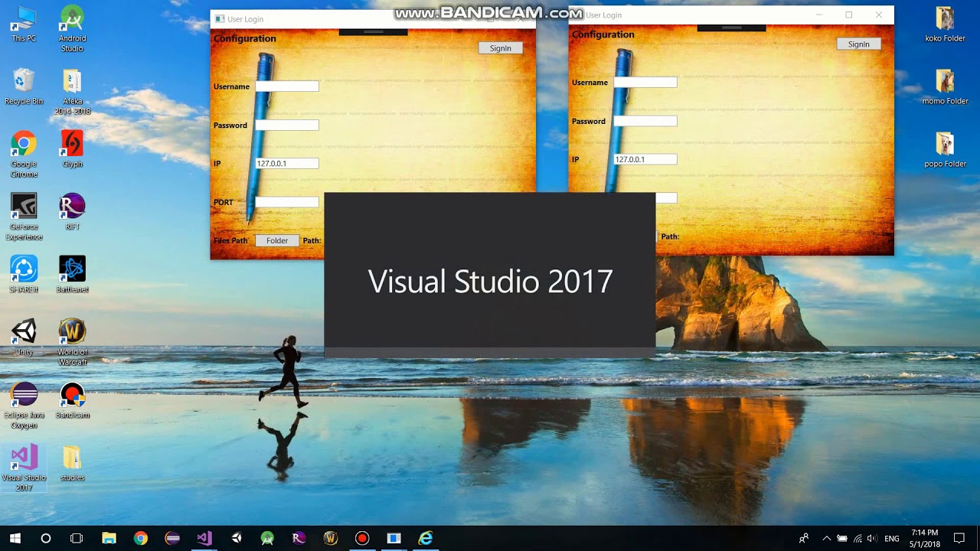Select the Visual Studio 2017 desktop icon

click(24, 468)
